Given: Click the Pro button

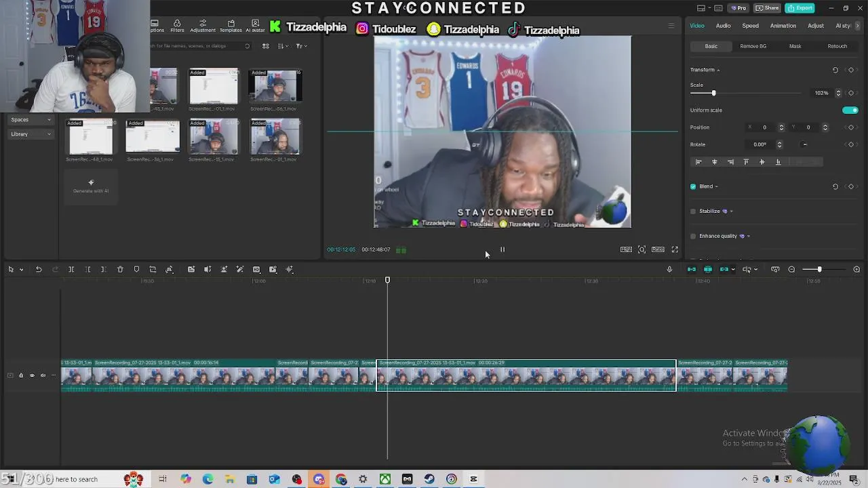Looking at the screenshot, I should tap(738, 8).
